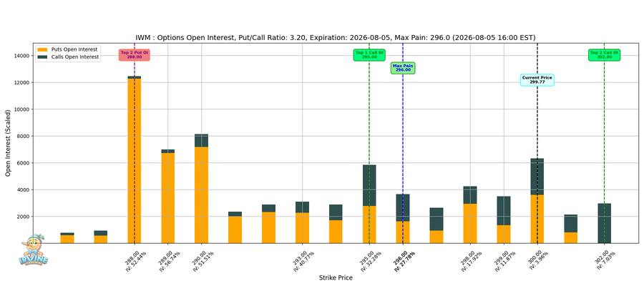The width and height of the screenshot is (644, 286).
Task: Click the 'Current Price 299.77' annotation box
Action: coord(537,79)
